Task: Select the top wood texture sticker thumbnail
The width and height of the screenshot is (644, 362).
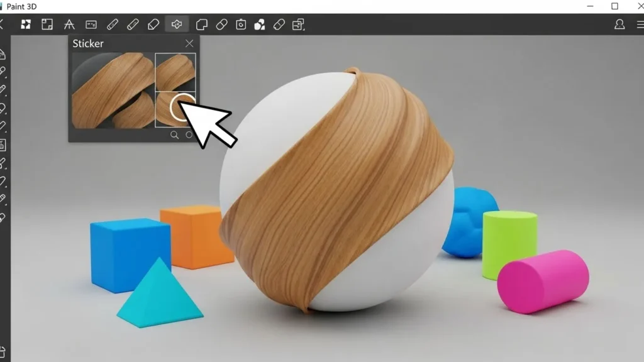Action: [175, 71]
